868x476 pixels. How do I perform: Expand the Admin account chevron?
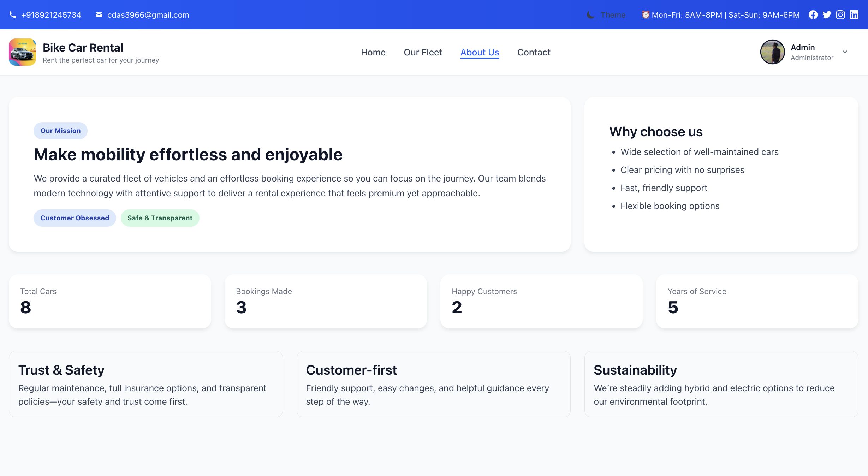tap(845, 52)
